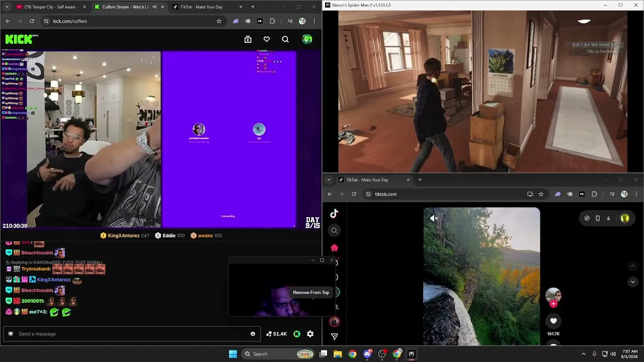Click Remove From Top tooltip button

click(311, 293)
